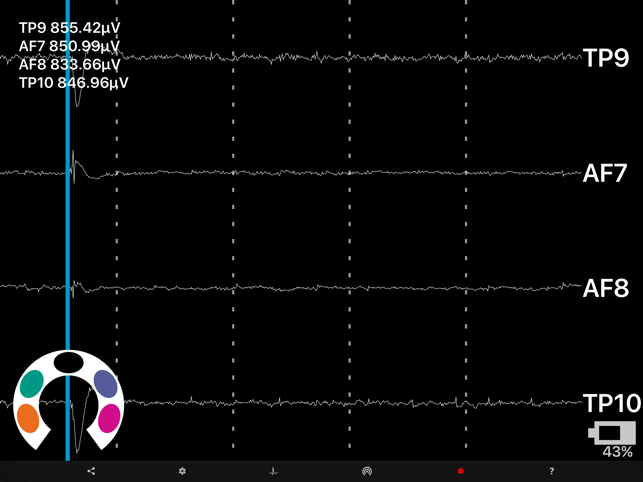This screenshot has height=482, width=643.
Task: Select the orange TP9 sensor dot
Action: click(28, 418)
